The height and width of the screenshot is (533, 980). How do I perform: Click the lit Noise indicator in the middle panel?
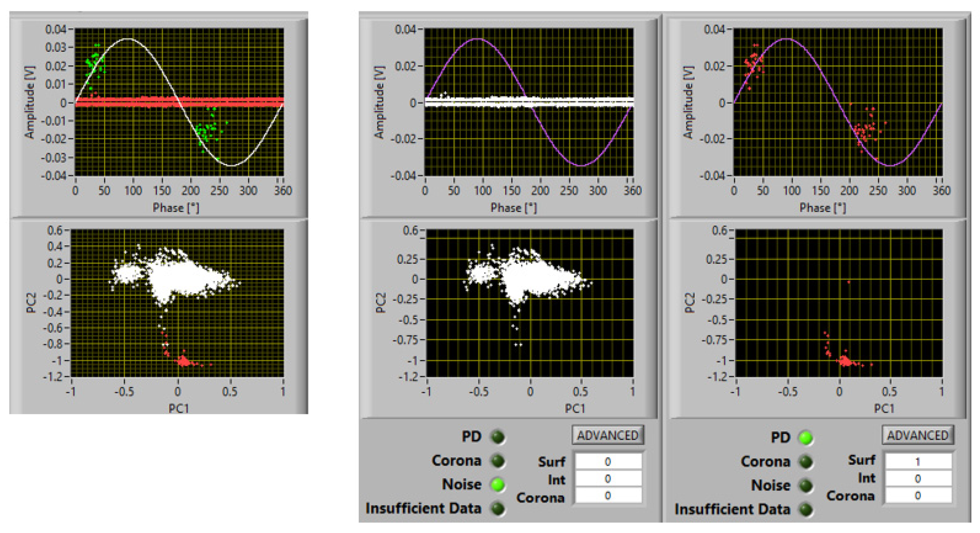[498, 485]
